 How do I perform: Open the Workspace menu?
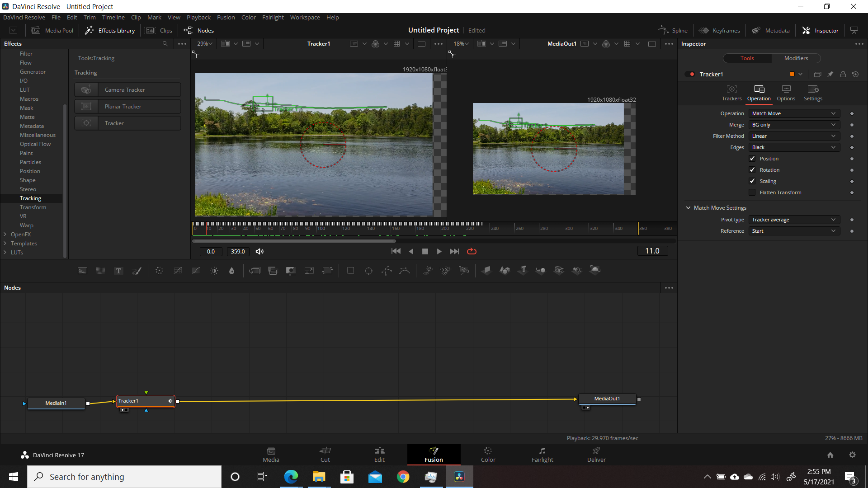[x=305, y=17]
